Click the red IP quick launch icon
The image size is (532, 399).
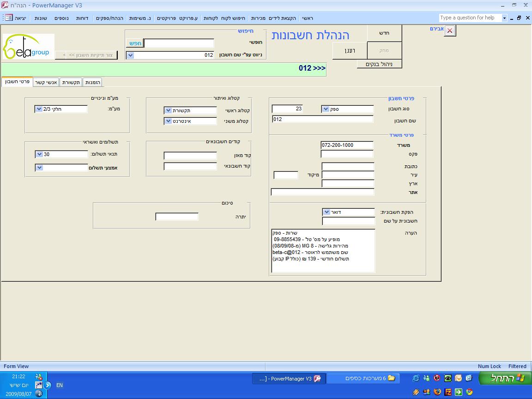(437, 378)
